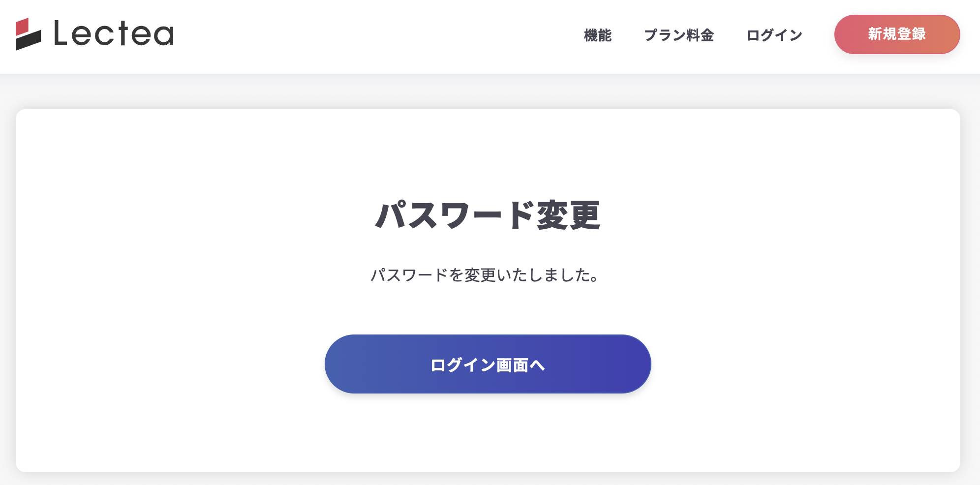Click the red part of the Lectea logo
980x485 pixels.
point(23,26)
